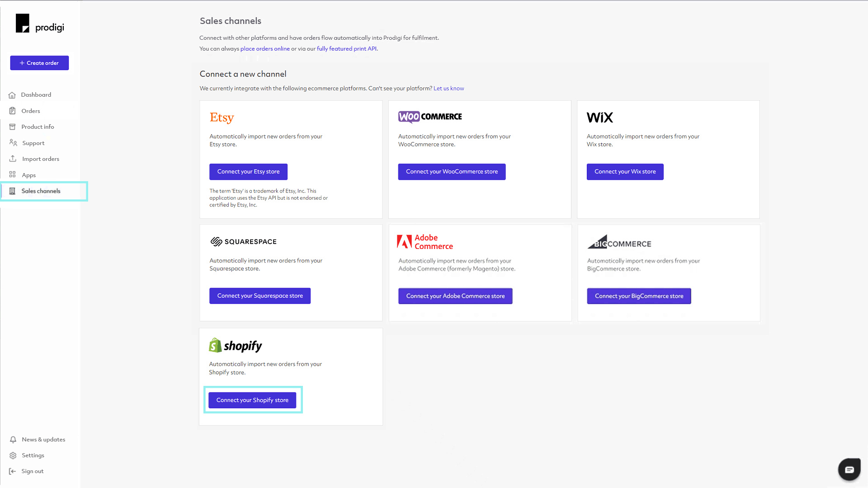Open the fully featured print API link
Viewport: 868px width, 488px height.
pos(347,48)
